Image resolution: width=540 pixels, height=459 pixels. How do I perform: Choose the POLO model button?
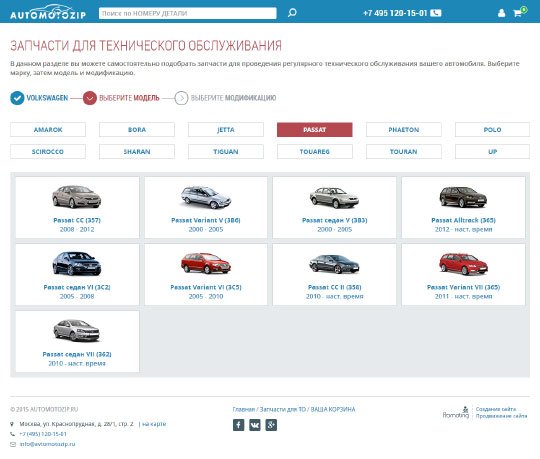click(x=492, y=130)
